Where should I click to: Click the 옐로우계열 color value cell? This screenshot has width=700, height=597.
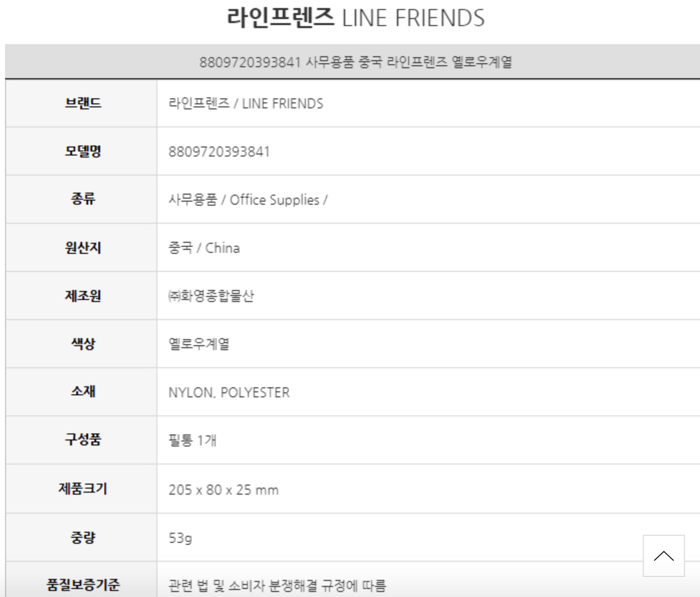coord(199,344)
